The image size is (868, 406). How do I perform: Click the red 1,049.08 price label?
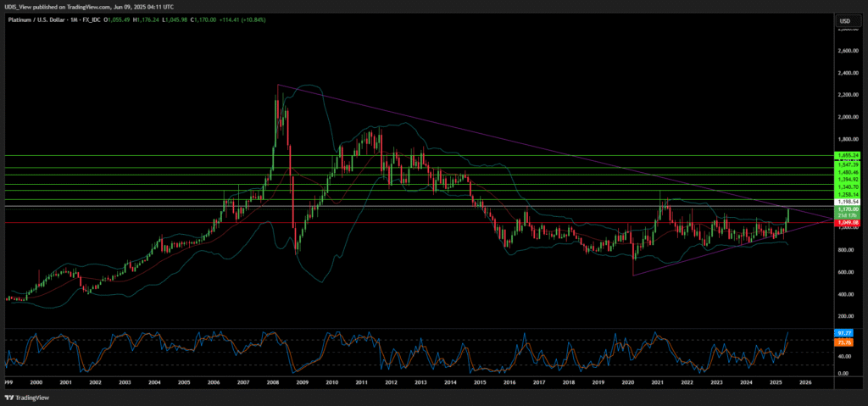coord(847,223)
